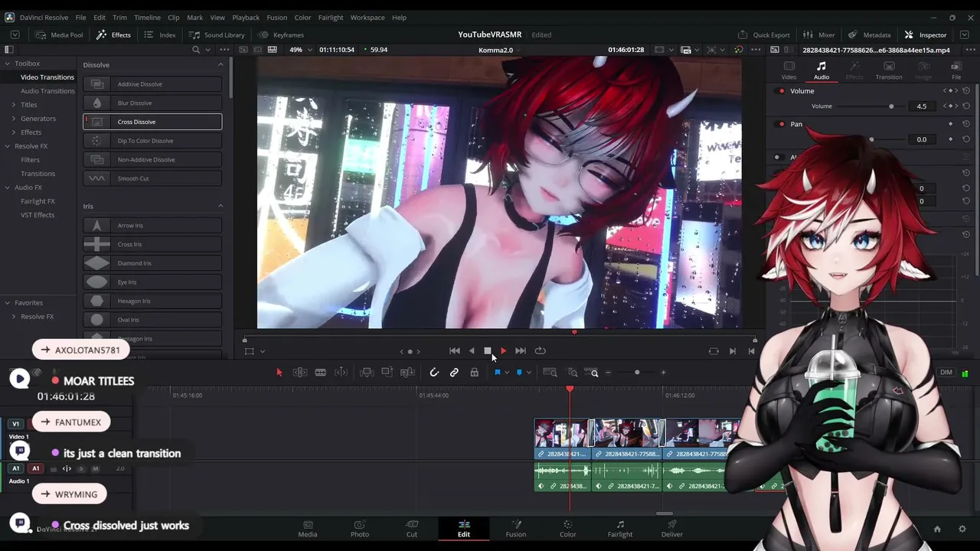This screenshot has width=980, height=551.
Task: Click the Volume value field 4.5
Action: click(x=921, y=106)
